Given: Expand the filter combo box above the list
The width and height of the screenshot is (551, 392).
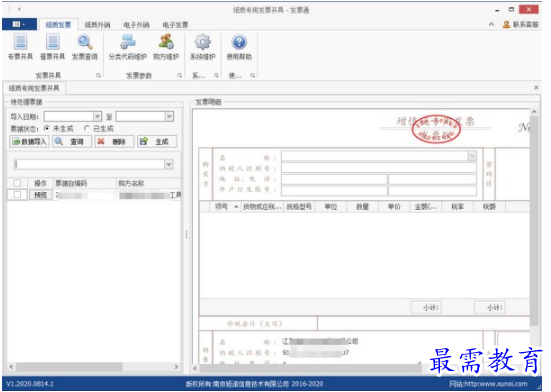Looking at the screenshot, I should point(169,164).
